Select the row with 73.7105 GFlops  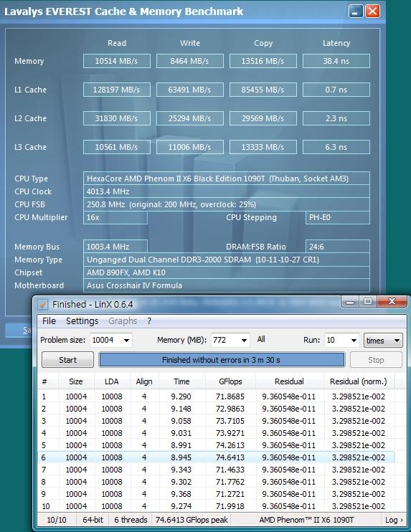coord(216,421)
